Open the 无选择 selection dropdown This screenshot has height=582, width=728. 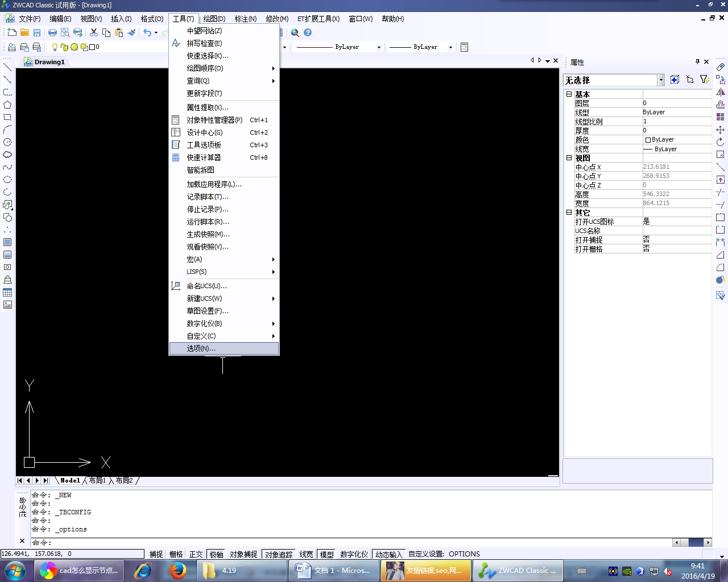661,80
